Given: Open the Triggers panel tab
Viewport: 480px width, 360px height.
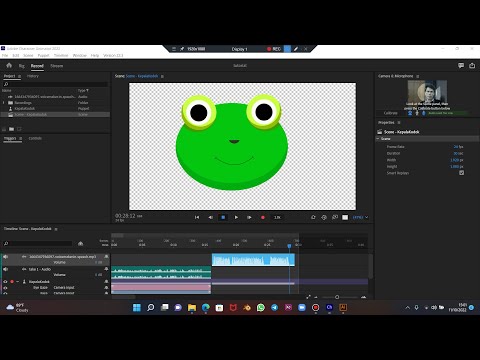Looking at the screenshot, I should 10,138.
